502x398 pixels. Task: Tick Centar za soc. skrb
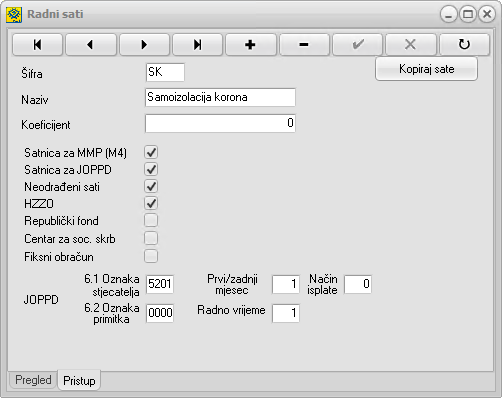pyautogui.click(x=151, y=238)
